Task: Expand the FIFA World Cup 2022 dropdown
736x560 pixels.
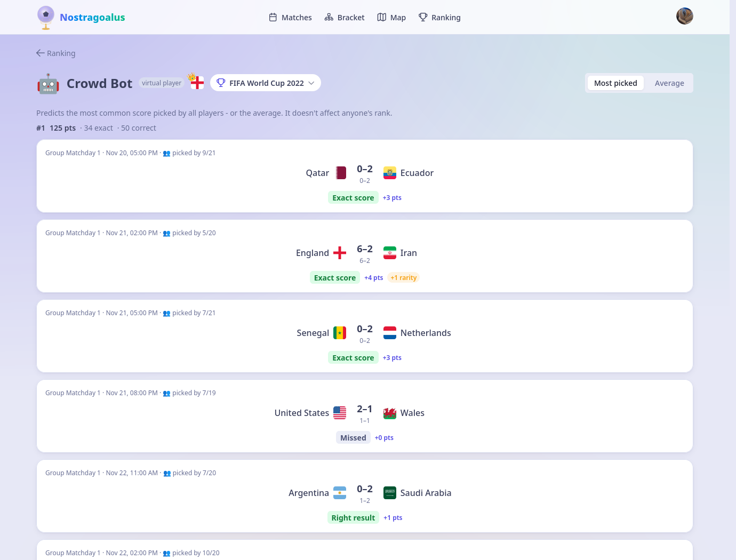Action: click(266, 83)
